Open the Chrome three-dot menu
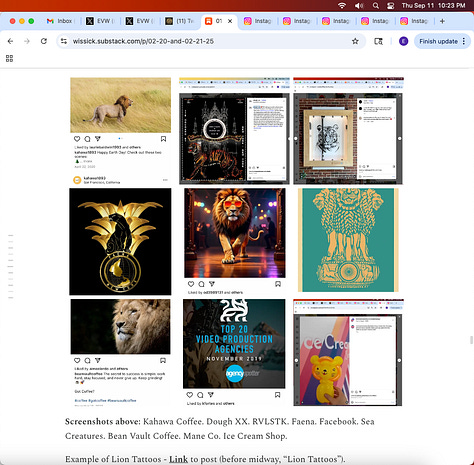 point(464,41)
